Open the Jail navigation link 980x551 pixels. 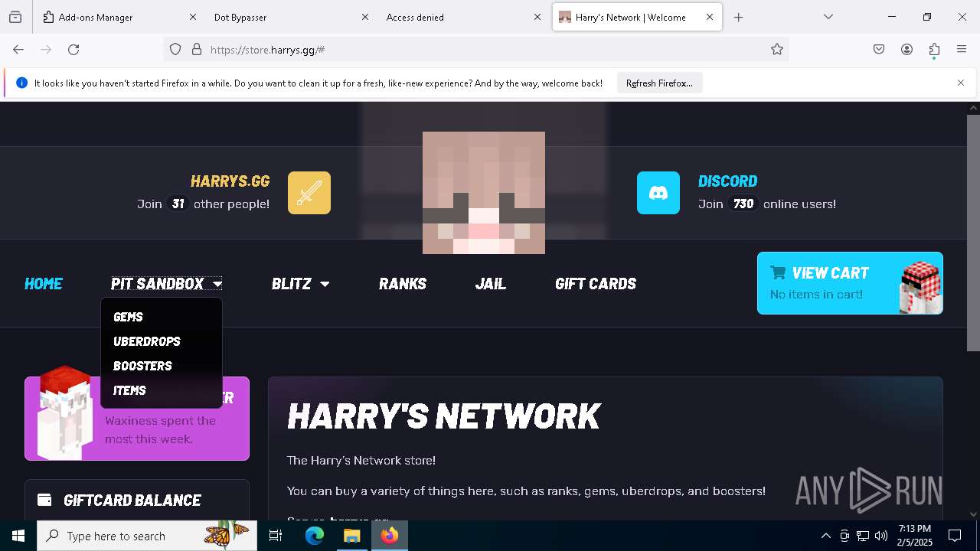click(491, 284)
